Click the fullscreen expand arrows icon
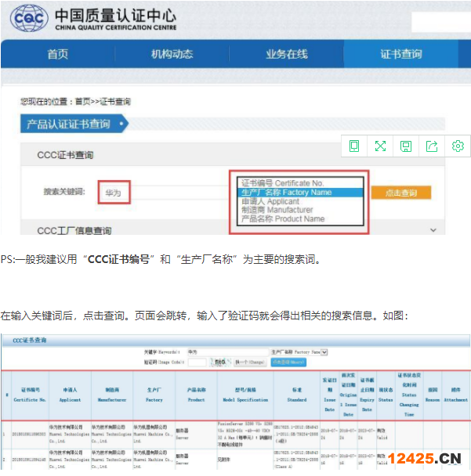Viewport: 471px width, 476px height. 380,146
